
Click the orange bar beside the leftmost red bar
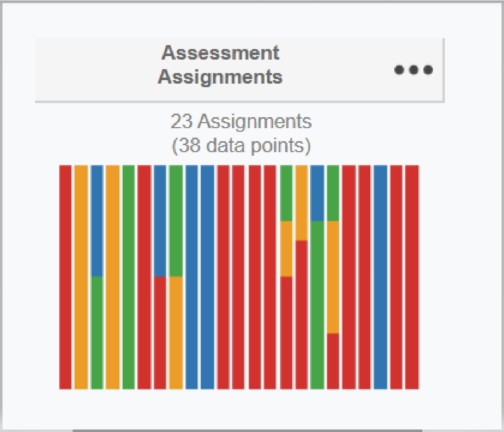click(81, 277)
